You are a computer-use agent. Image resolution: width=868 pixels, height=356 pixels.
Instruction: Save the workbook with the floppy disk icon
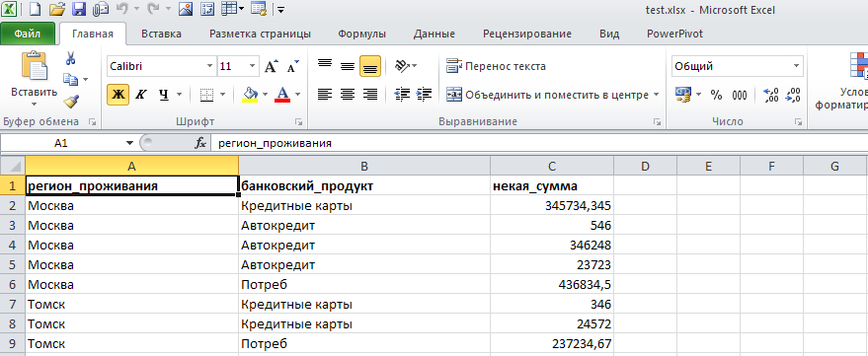click(x=79, y=10)
